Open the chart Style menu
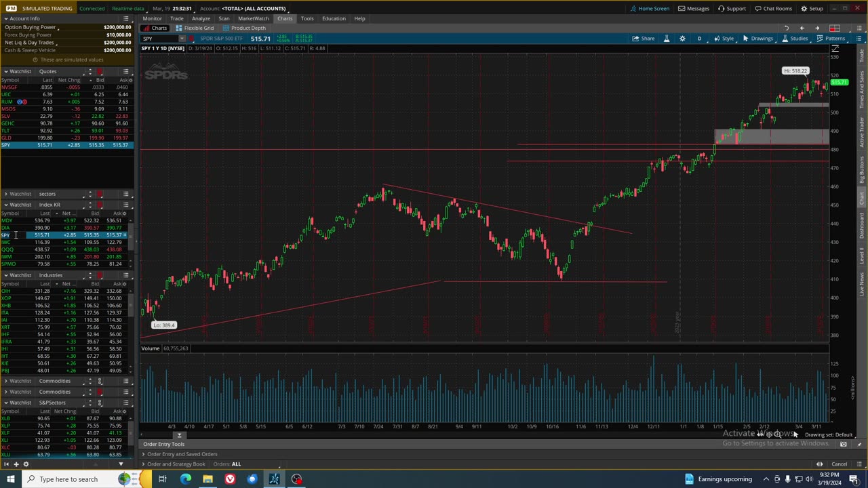Viewport: 868px width, 488px height. coord(724,39)
